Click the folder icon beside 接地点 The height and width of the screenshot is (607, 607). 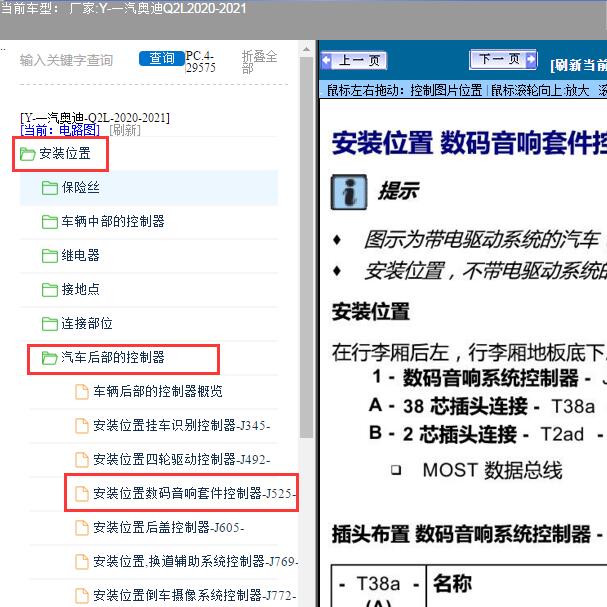coord(50,290)
